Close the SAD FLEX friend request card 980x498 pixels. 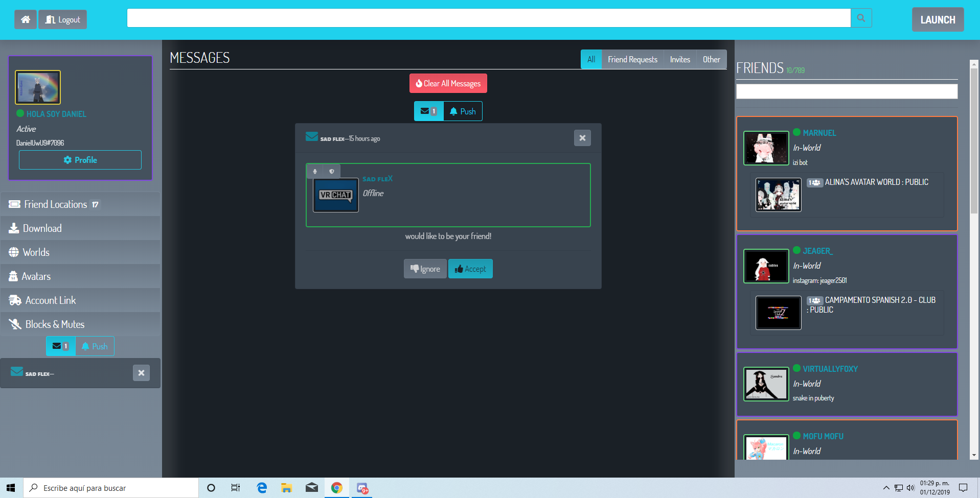pyautogui.click(x=582, y=138)
